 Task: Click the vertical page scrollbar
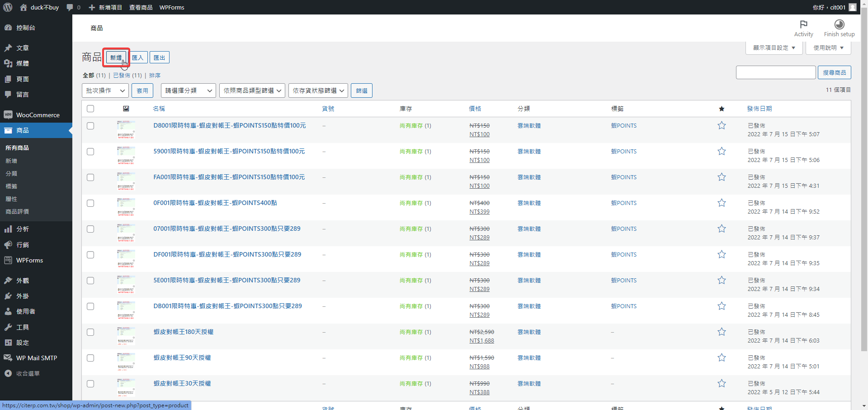coord(864,181)
